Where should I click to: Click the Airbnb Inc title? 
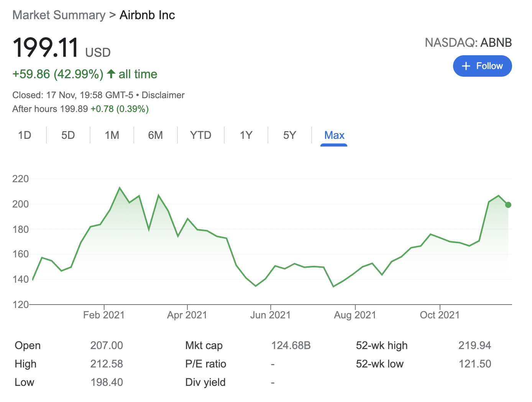point(147,15)
